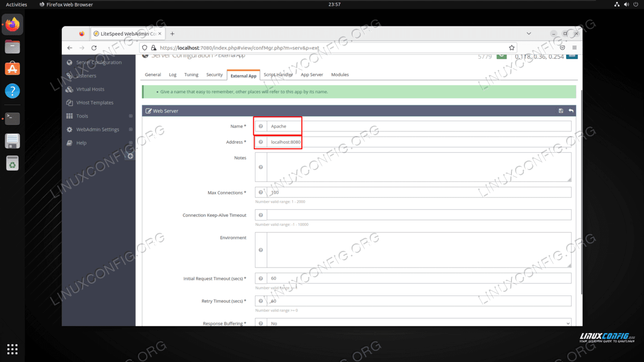Click the Max Connections input field
Image resolution: width=644 pixels, height=362 pixels.
tap(419, 192)
